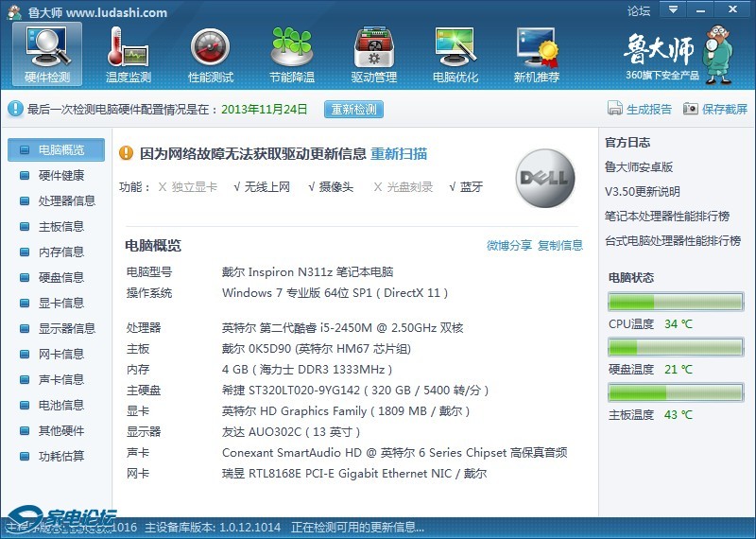Open the 微博分享 Weibo share link
This screenshot has height=539, width=756.
[x=509, y=246]
